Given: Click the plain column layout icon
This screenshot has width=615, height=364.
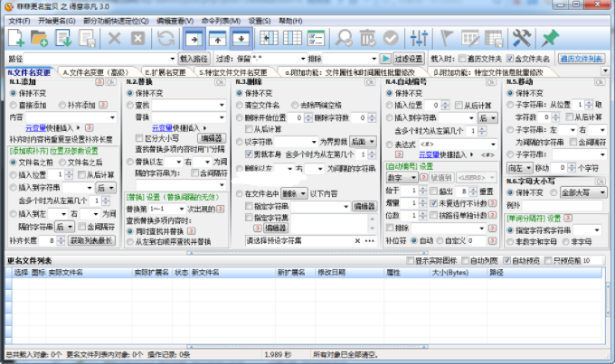Looking at the screenshot, I should point(292,39).
